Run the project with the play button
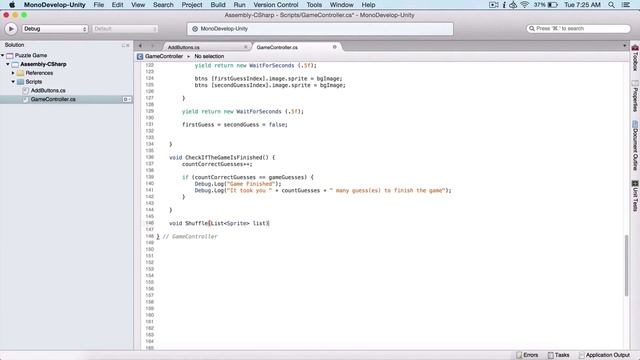Image resolution: width=640 pixels, height=360 pixels. coord(11,29)
